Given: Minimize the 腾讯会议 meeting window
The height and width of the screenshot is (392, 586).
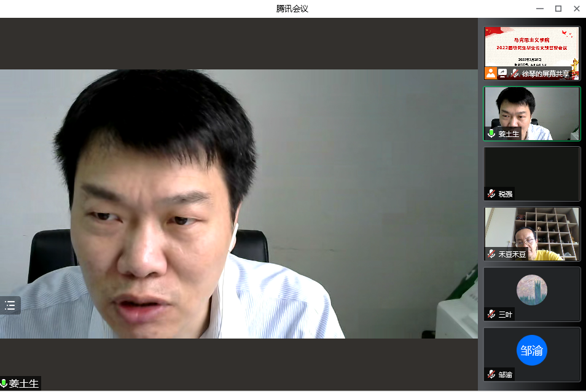Looking at the screenshot, I should 539,9.
